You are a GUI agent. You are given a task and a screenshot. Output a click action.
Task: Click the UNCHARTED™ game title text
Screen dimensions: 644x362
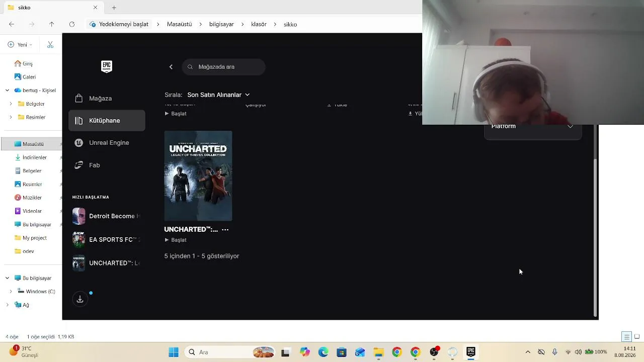click(191, 229)
